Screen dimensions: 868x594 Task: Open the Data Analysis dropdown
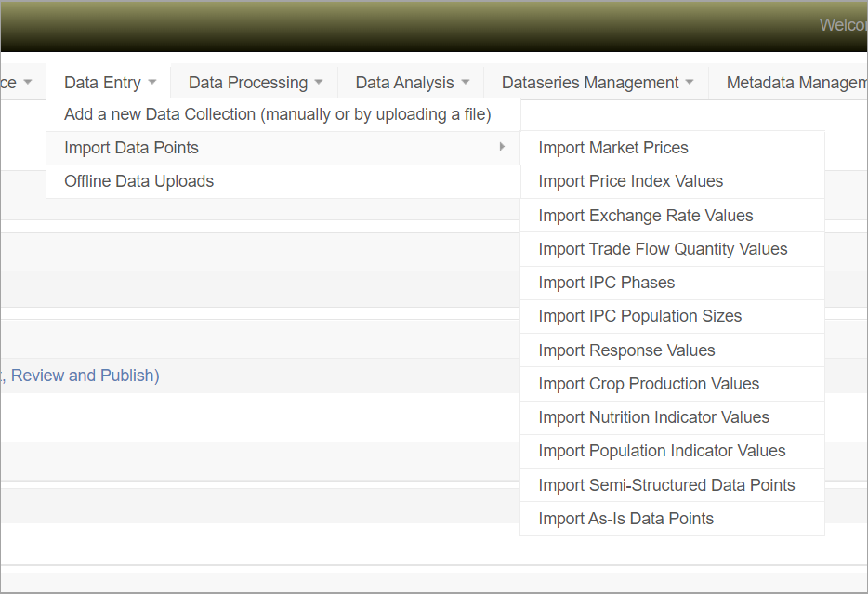point(412,83)
